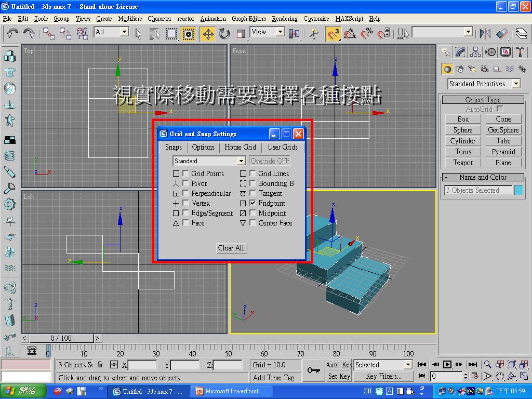Open the object color swatch
The width and height of the screenshot is (532, 399).
pyautogui.click(x=518, y=190)
